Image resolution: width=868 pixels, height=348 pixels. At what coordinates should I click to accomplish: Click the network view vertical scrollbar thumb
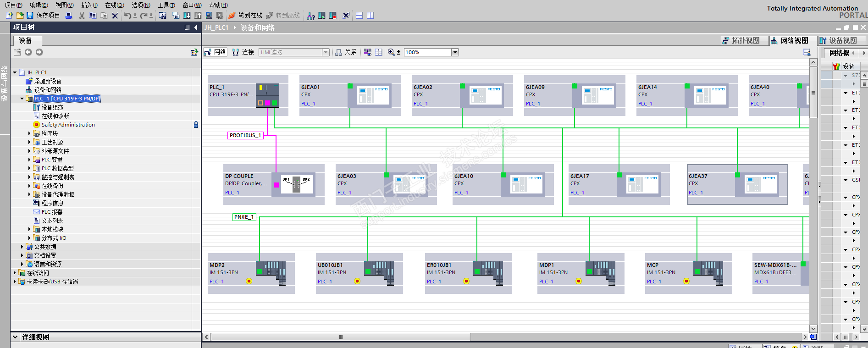[x=813, y=93]
